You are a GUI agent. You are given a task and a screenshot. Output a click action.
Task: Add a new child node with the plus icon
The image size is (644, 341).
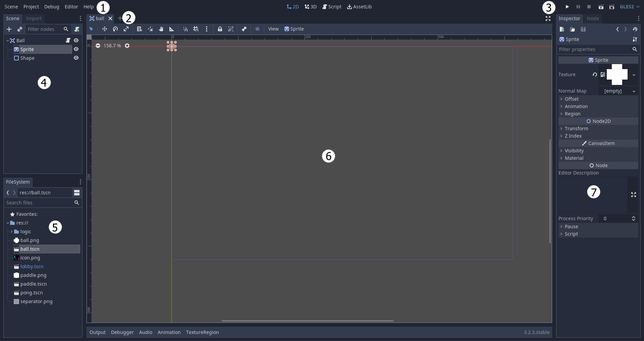pyautogui.click(x=9, y=30)
